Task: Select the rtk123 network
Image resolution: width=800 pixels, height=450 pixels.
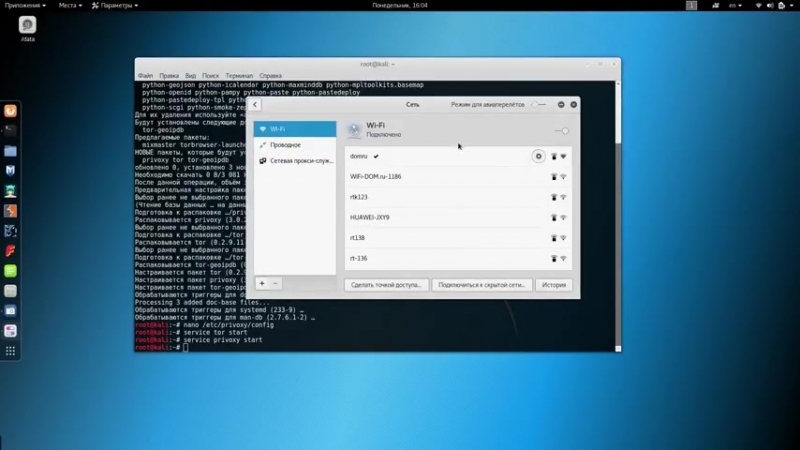Action: [x=458, y=197]
